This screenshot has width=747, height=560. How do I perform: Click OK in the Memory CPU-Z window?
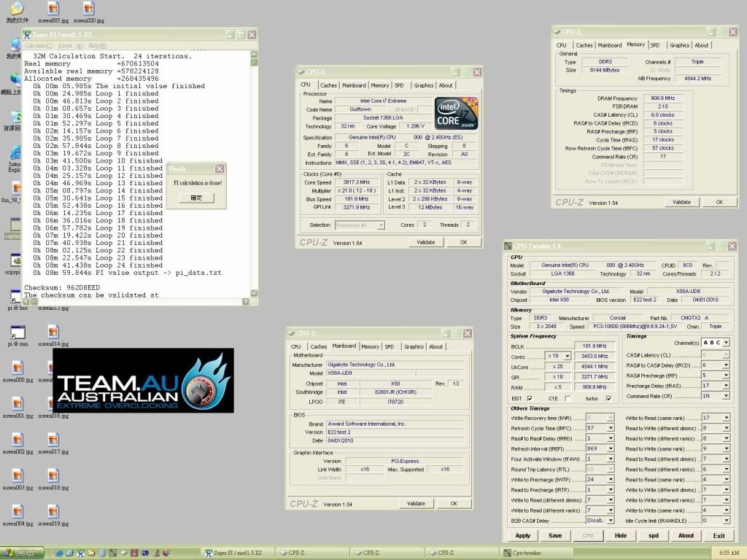click(x=719, y=203)
